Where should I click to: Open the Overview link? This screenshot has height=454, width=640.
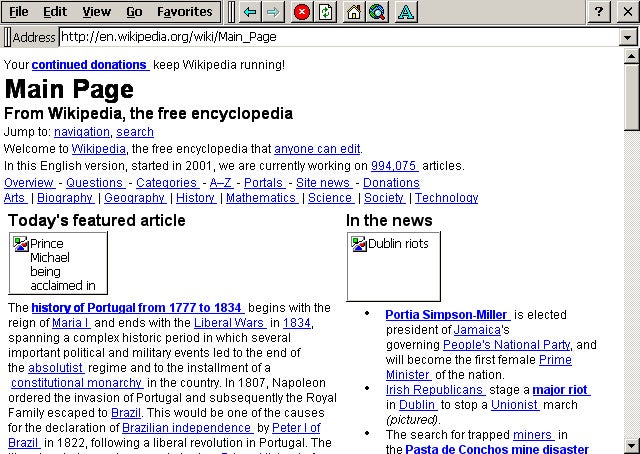click(x=30, y=182)
